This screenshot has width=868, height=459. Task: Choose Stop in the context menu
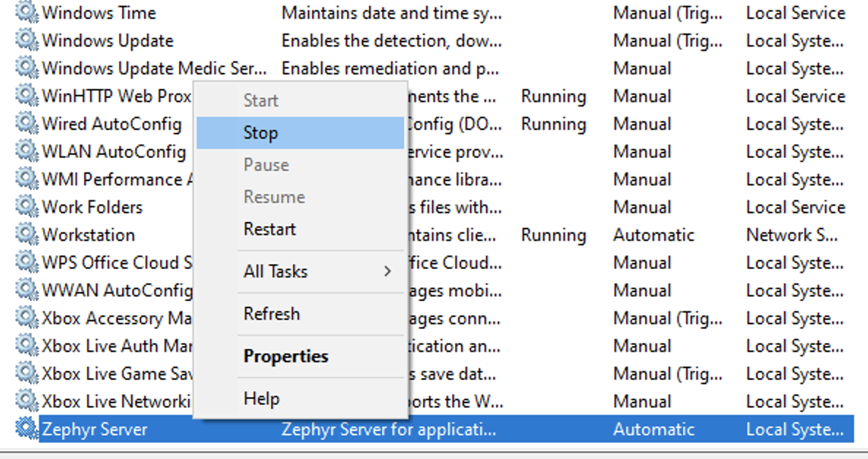coord(261,133)
